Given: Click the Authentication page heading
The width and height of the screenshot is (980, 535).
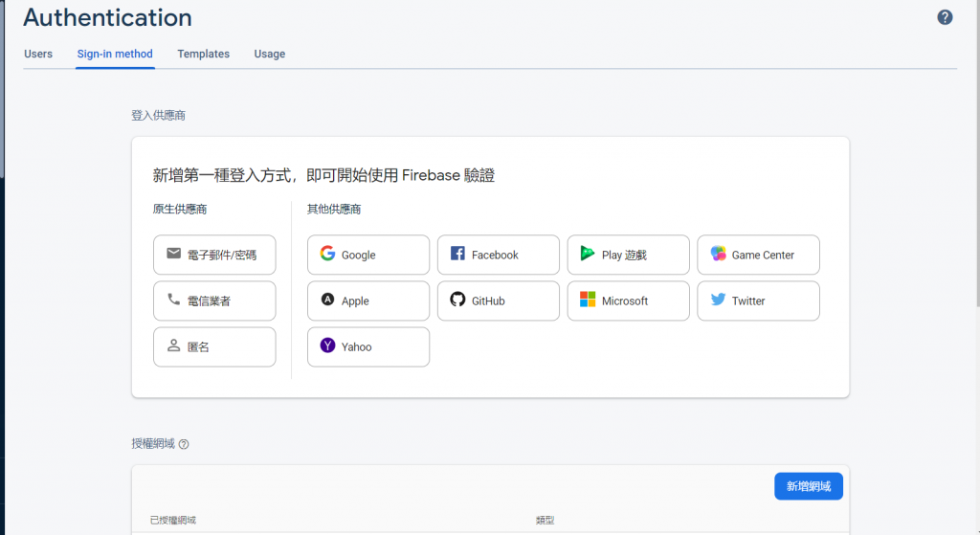Looking at the screenshot, I should (x=107, y=17).
